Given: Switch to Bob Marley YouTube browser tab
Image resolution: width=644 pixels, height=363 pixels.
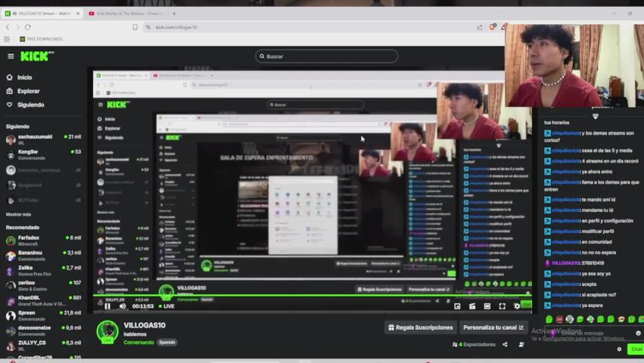Looking at the screenshot, I should (126, 14).
